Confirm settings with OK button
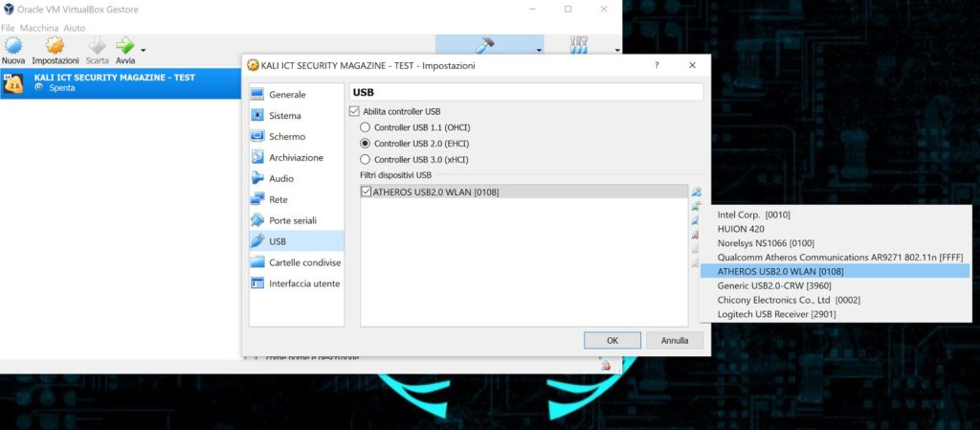Viewport: 980px width, 430px height. pyautogui.click(x=612, y=341)
